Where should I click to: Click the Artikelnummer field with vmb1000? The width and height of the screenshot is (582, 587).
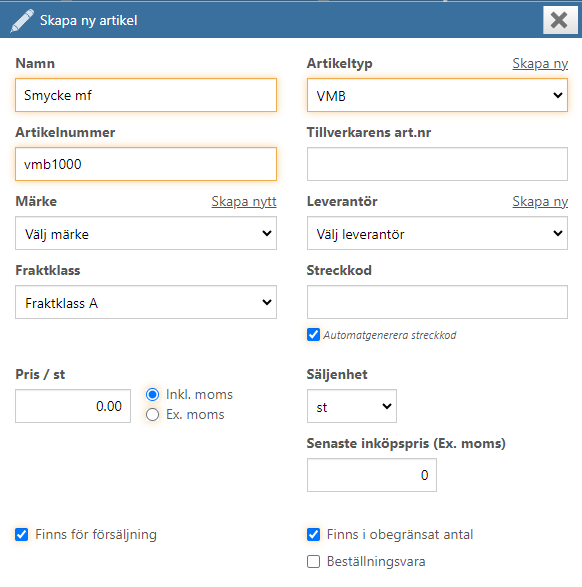[x=146, y=164]
